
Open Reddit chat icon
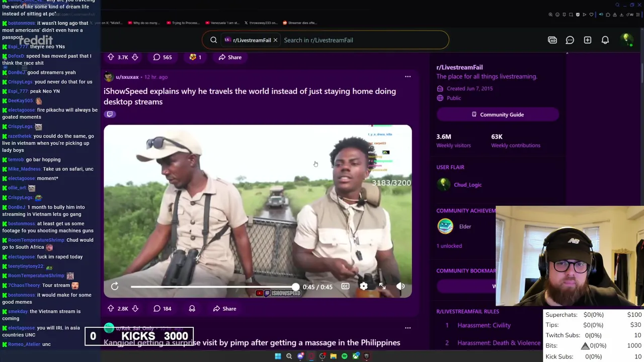click(x=570, y=40)
